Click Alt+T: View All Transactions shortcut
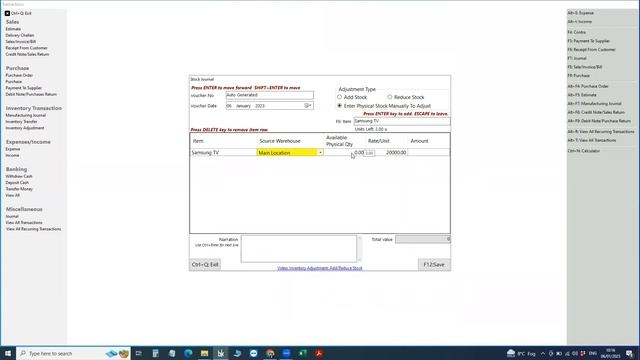The height and width of the screenshot is (360, 640). pyautogui.click(x=592, y=140)
